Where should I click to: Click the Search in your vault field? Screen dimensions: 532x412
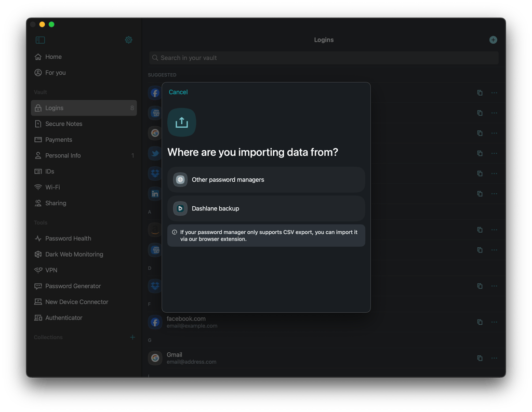[x=324, y=58]
